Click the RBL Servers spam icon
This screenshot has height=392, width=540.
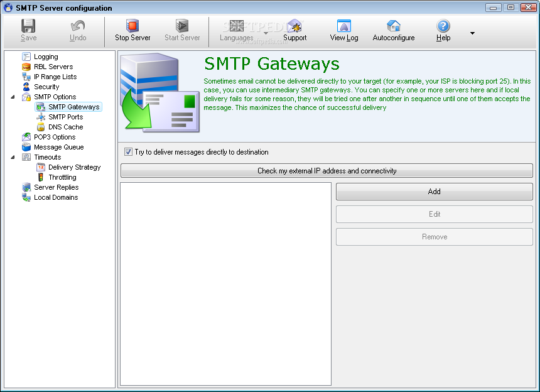[x=26, y=67]
